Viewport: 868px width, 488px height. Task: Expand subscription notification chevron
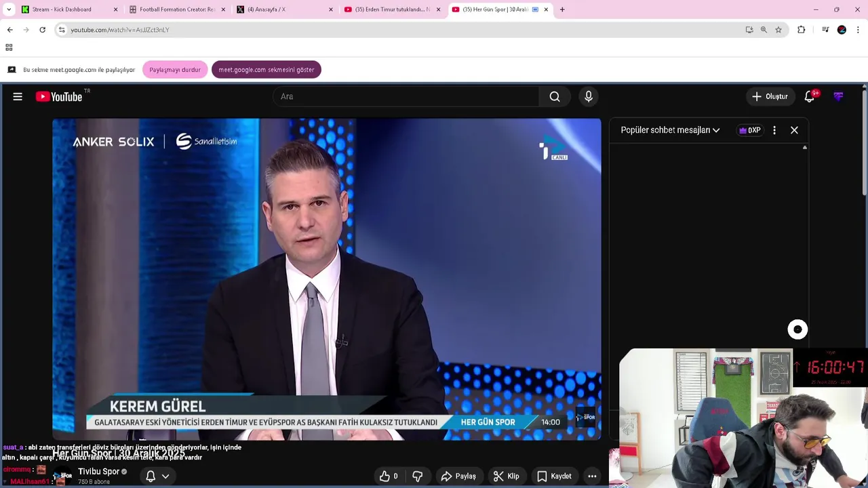coord(165,476)
